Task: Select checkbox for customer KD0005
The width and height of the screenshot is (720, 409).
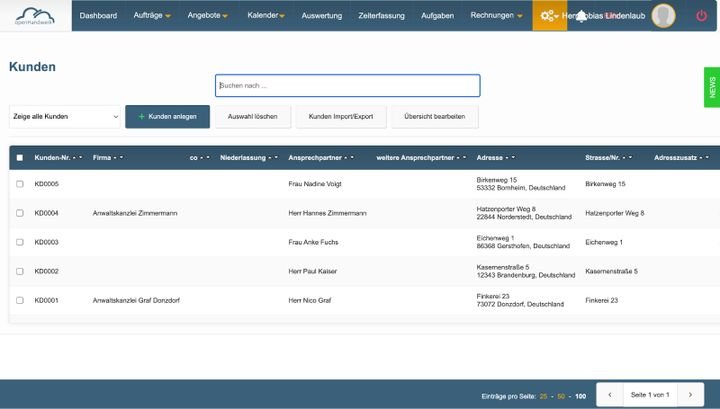Action: tap(20, 184)
